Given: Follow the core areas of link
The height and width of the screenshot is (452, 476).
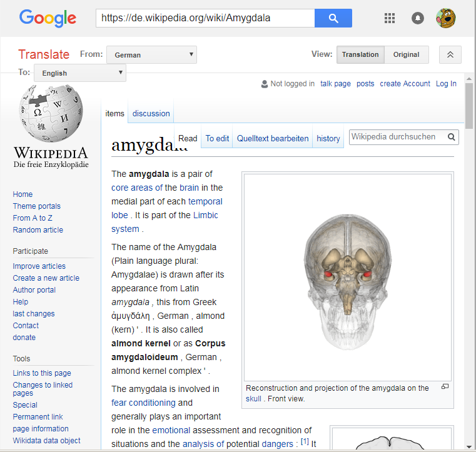Looking at the screenshot, I should tap(137, 188).
